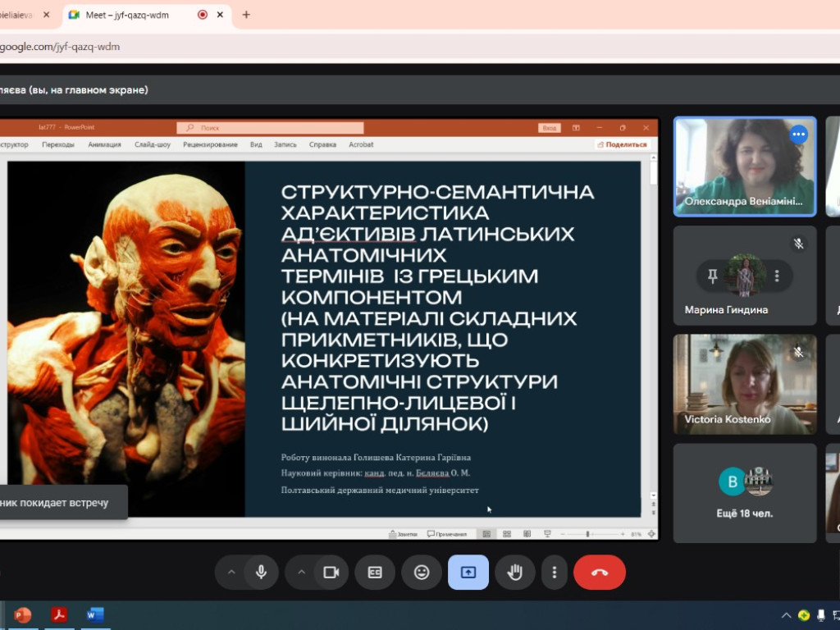840x630 pixels.
Task: Show hidden system tray icons chevron
Action: tap(786, 615)
